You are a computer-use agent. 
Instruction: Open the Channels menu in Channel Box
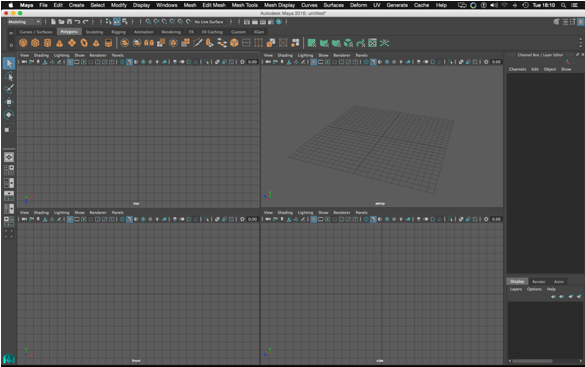click(x=517, y=69)
